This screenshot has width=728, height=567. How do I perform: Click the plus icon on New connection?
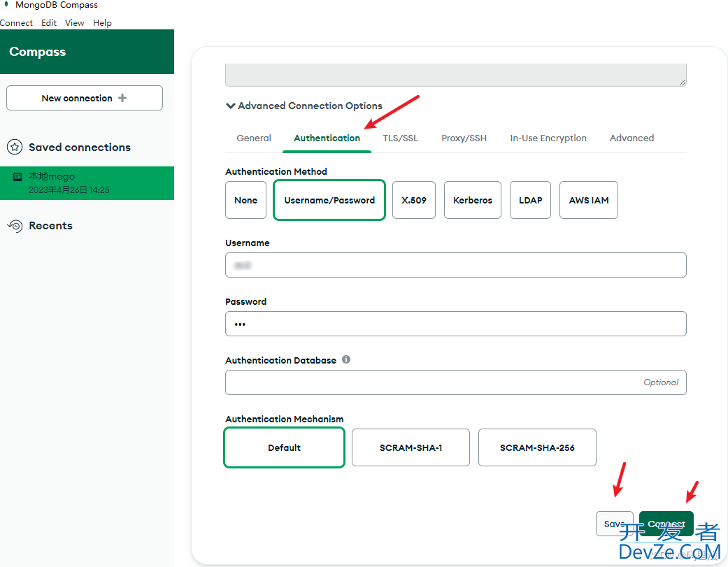122,98
